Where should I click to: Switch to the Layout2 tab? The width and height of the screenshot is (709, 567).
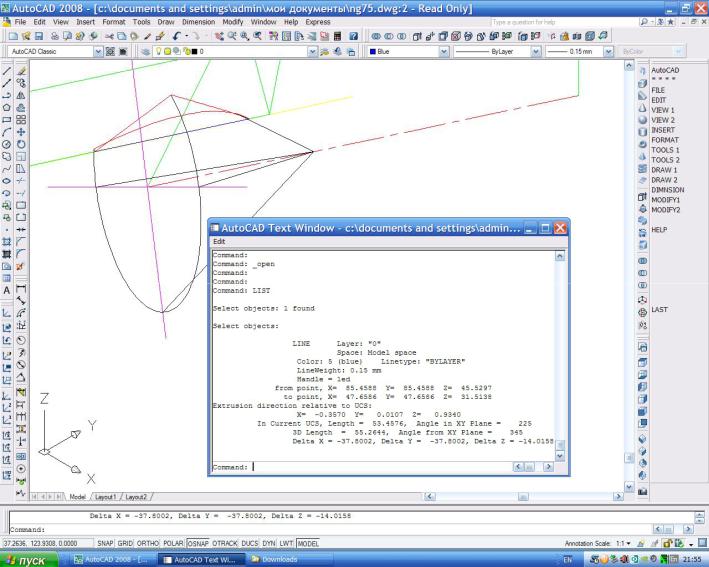(136, 496)
